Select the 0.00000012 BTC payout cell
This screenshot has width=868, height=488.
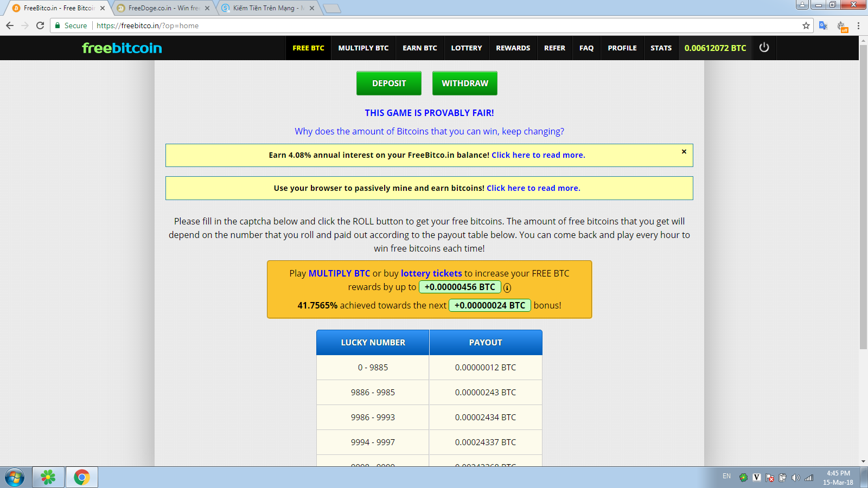coord(486,368)
